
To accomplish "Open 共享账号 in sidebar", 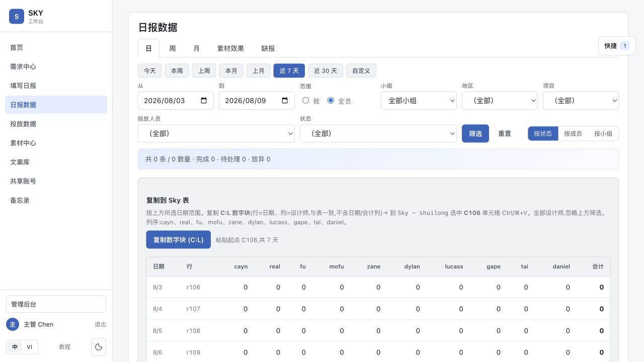I will click(56, 182).
